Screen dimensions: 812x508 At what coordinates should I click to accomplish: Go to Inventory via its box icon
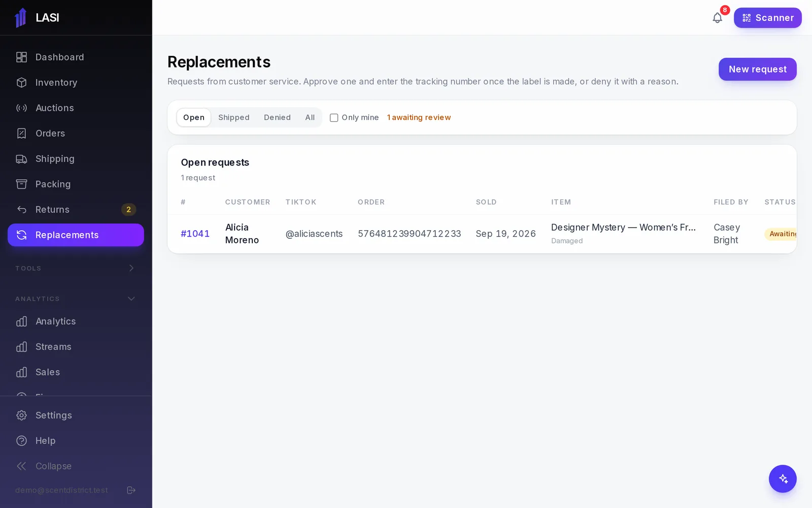click(x=21, y=83)
